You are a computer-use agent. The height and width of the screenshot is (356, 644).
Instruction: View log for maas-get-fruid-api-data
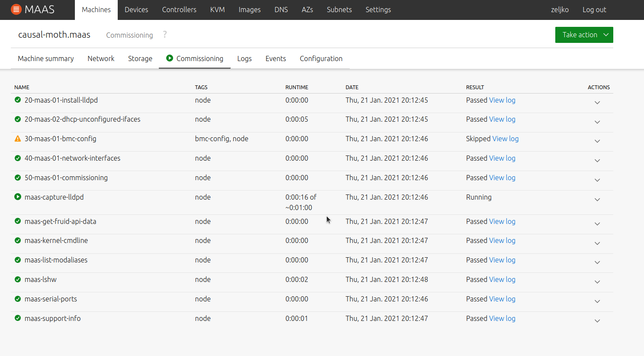point(502,221)
